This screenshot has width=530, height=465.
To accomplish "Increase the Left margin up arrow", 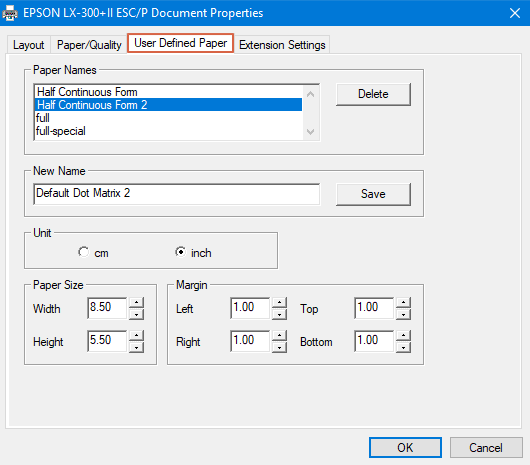I will pyautogui.click(x=279, y=302).
